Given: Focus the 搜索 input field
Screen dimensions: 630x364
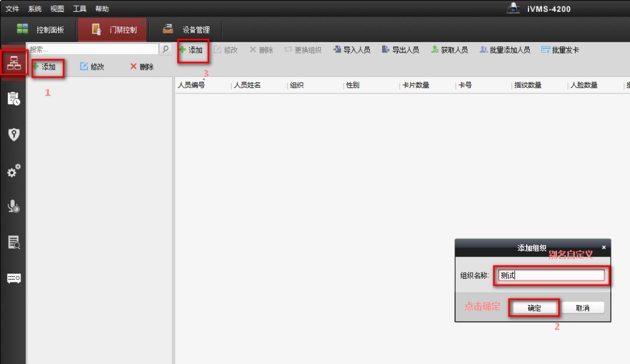Looking at the screenshot, I should (93, 49).
